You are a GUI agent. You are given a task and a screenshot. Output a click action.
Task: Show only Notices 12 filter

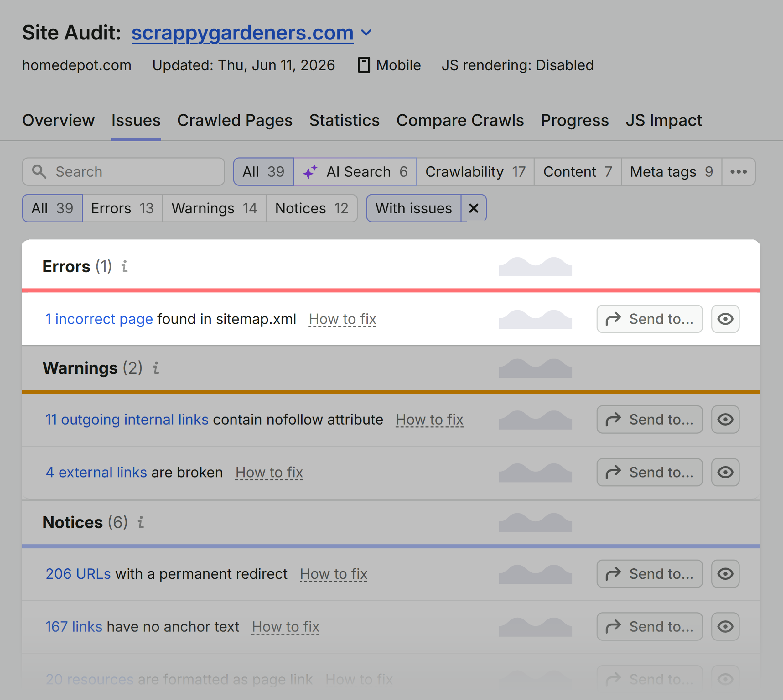(x=312, y=208)
